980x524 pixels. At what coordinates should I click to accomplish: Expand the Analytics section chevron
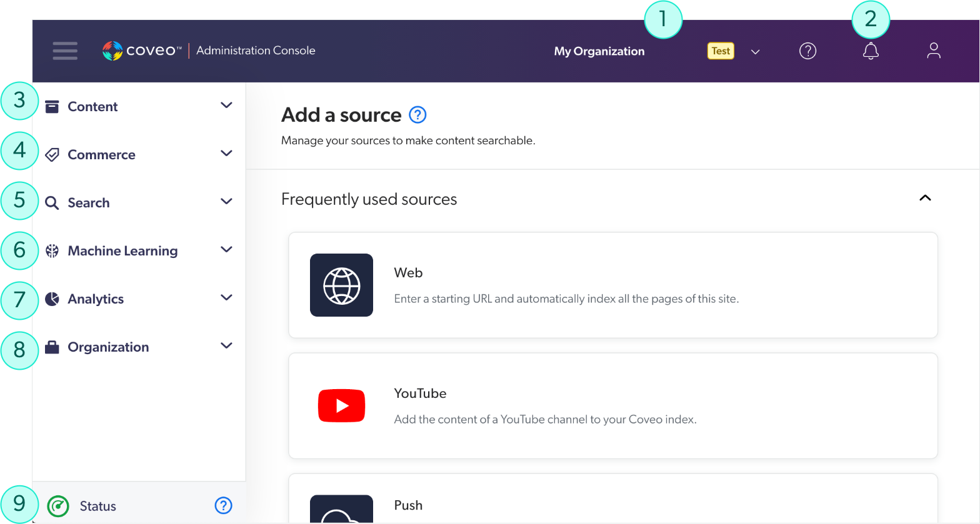pos(226,298)
